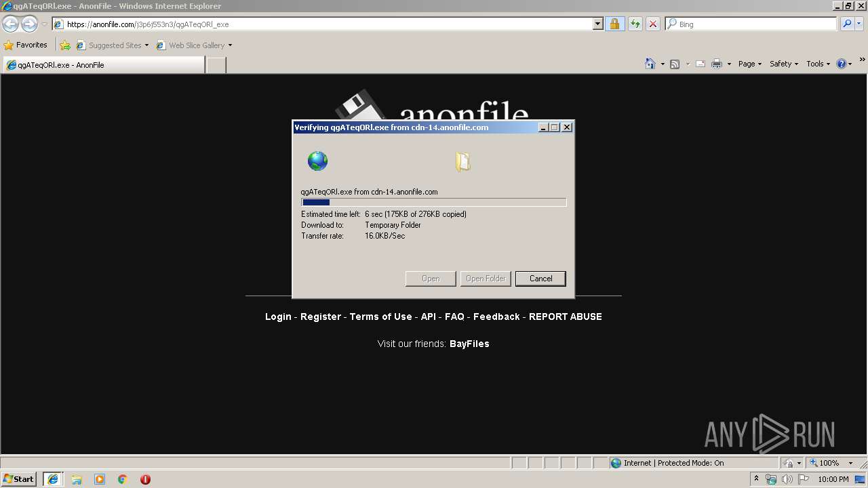Open Google Chrome taskbar icon
The width and height of the screenshot is (868, 488).
click(123, 479)
